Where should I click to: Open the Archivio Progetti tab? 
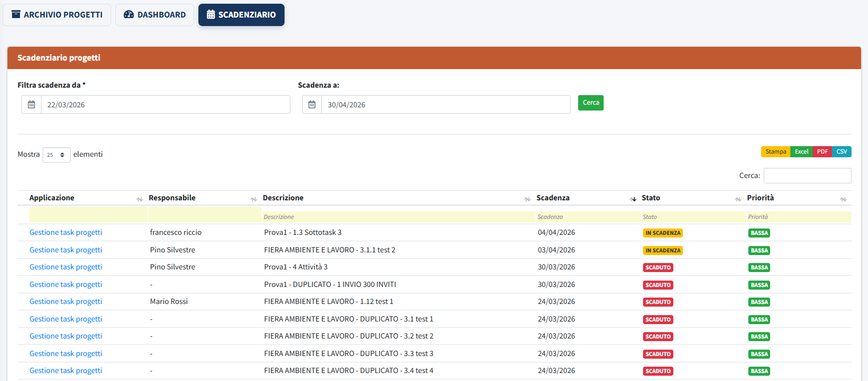(x=57, y=15)
